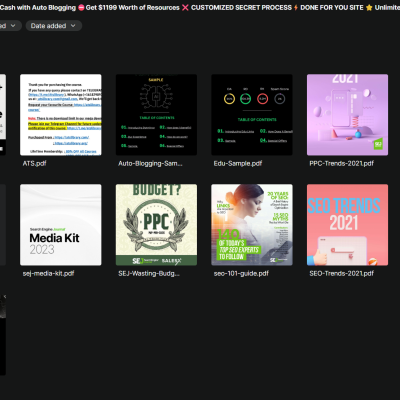400x400 pixels.
Task: Open the Date added filter dropdown
Action: pyautogui.click(x=54, y=26)
